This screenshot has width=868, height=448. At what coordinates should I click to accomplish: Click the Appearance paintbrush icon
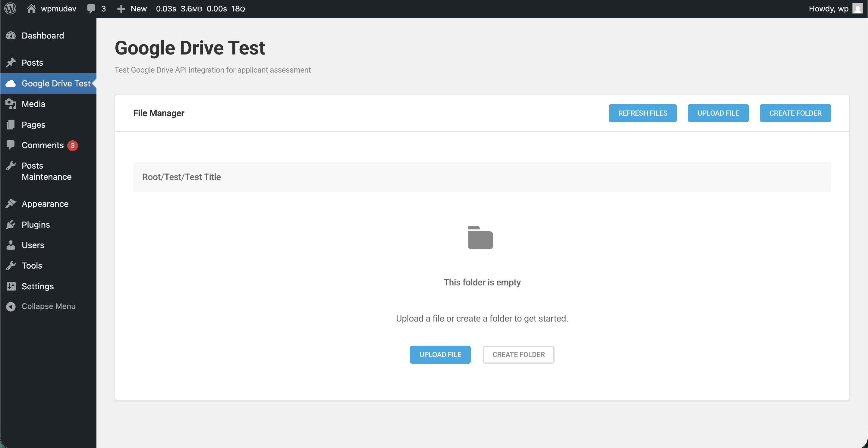click(11, 204)
